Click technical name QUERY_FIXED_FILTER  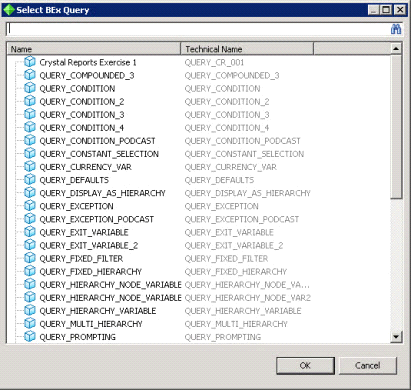click(226, 259)
